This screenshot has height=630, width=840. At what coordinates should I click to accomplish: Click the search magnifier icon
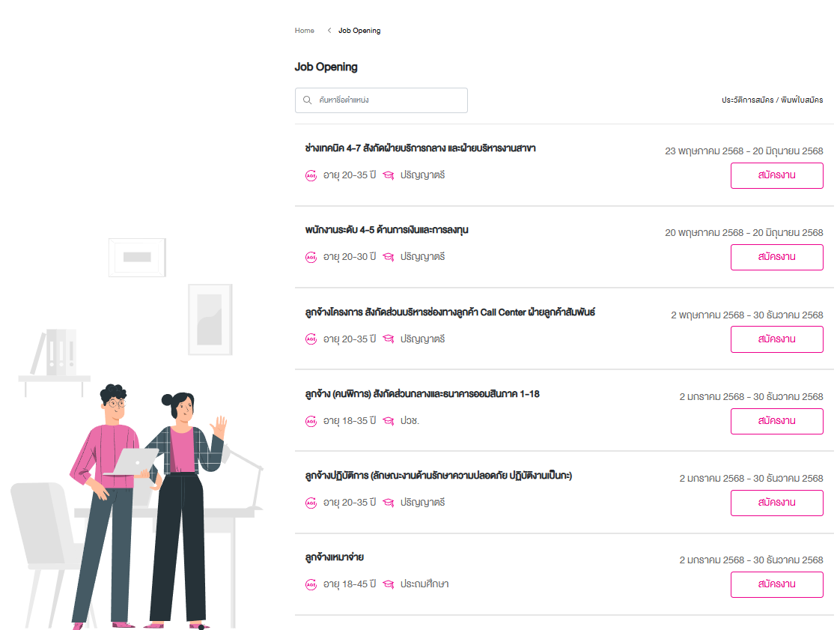tap(308, 100)
